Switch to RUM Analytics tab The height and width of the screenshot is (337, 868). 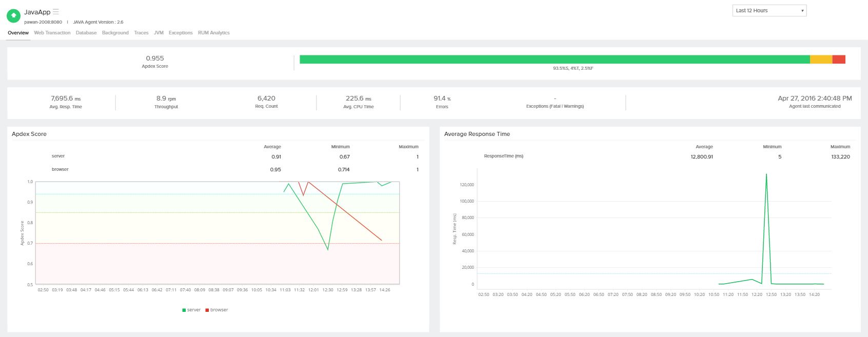(x=213, y=33)
